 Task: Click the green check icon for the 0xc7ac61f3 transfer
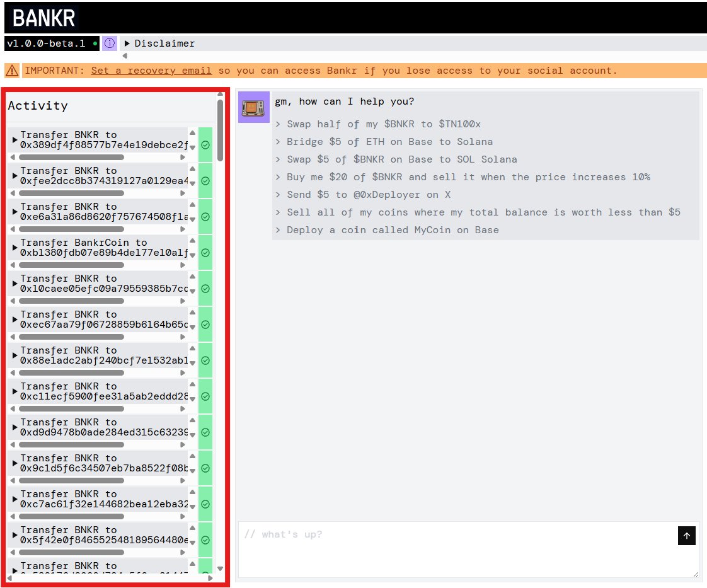(205, 504)
